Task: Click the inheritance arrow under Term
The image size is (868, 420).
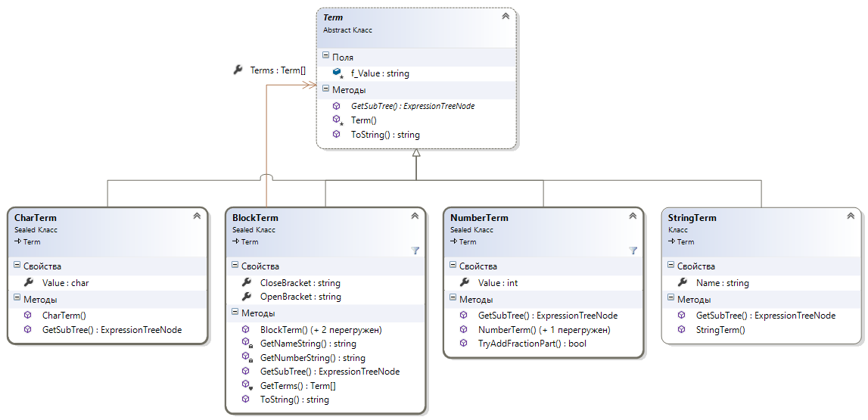Action: tap(416, 153)
